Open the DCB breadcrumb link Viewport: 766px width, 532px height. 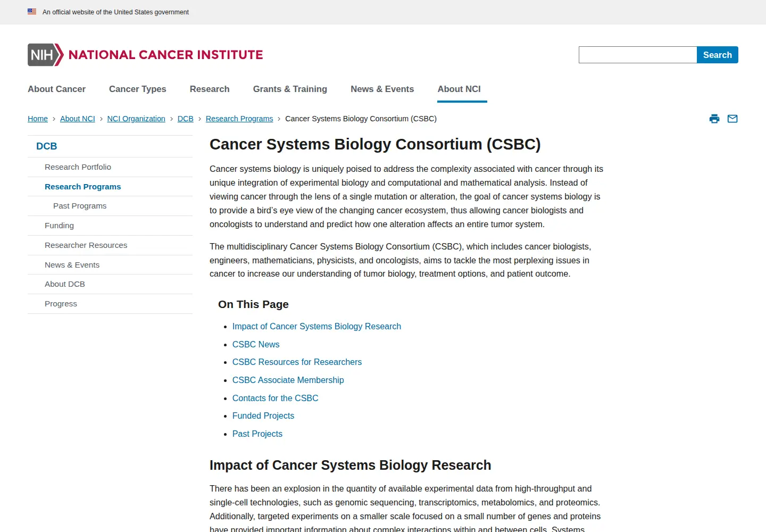186,119
